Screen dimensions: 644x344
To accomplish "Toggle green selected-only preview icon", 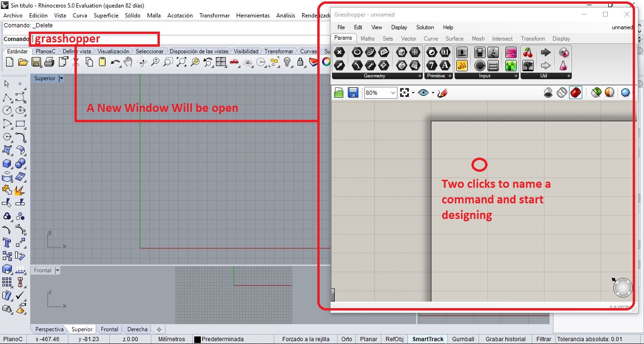I will pos(596,92).
